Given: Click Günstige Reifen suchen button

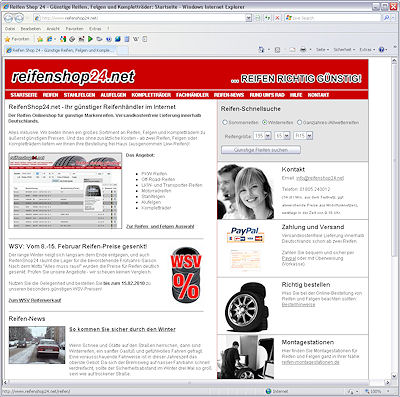Looking at the screenshot, I should point(261,150).
